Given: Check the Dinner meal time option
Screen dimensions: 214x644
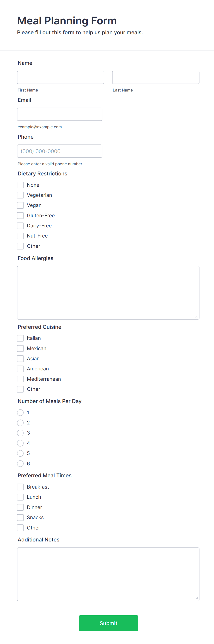Looking at the screenshot, I should 20,507.
